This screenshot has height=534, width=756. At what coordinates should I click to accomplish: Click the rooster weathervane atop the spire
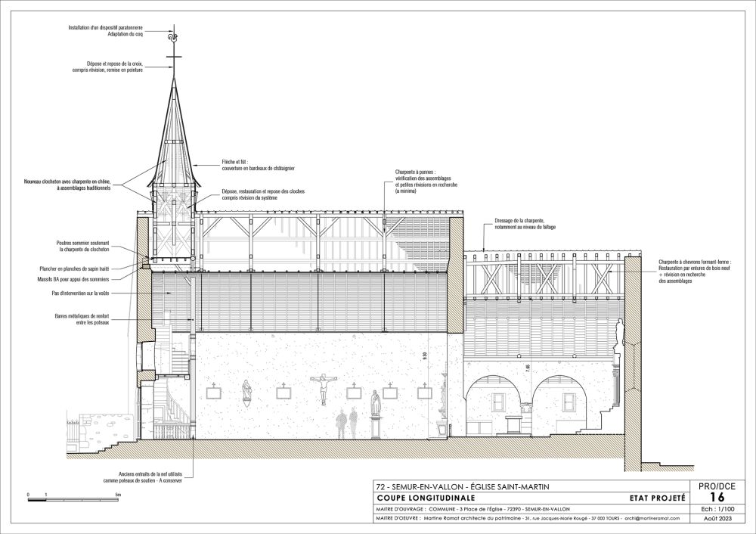coord(173,34)
